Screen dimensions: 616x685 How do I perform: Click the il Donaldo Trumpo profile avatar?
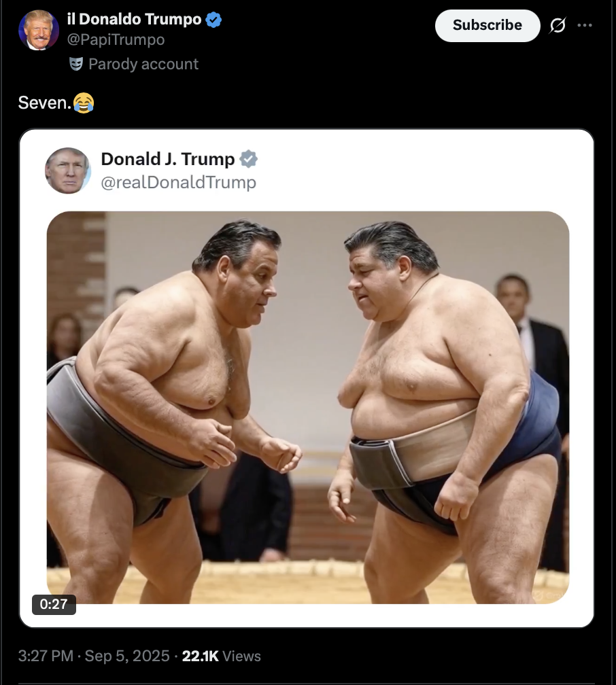click(39, 30)
